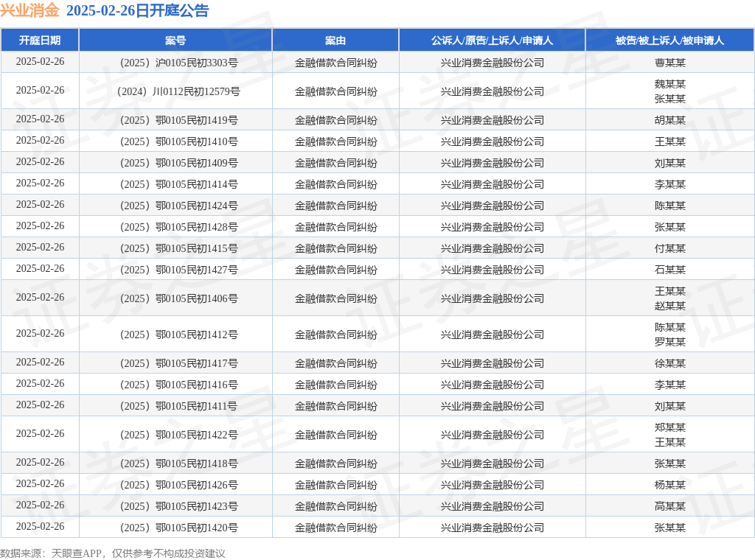Click 兴业消费金融股份公司 in 鄂0105民初1406号 row

492,298
